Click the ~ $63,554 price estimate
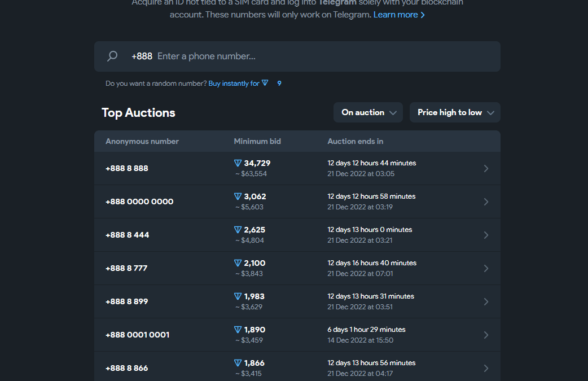Screen dimensions: 588x381 [x=251, y=174]
